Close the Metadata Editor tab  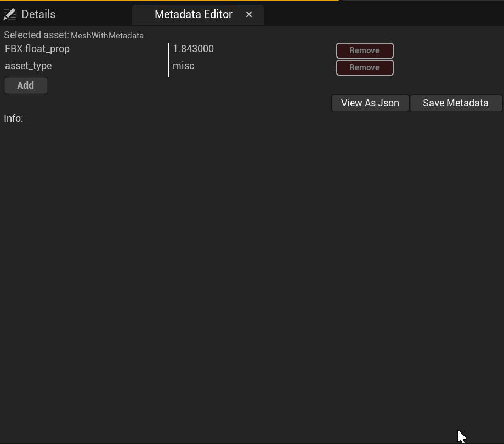249,14
